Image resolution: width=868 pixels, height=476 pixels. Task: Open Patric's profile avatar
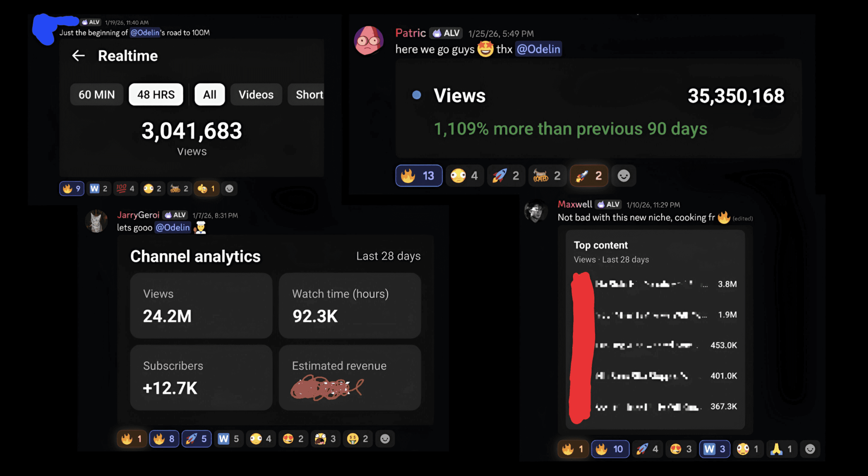(369, 40)
